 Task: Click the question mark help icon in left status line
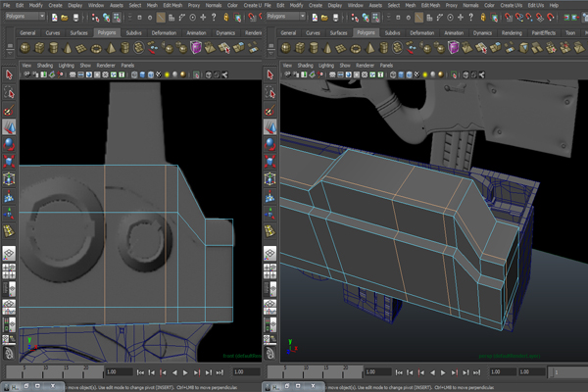tap(214, 18)
